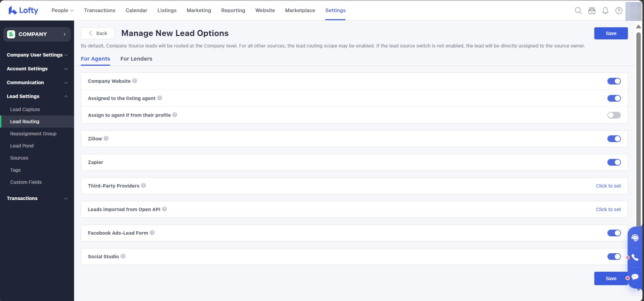Open the search magnifier icon
Screen dimensions: 644x301
coord(578,10)
